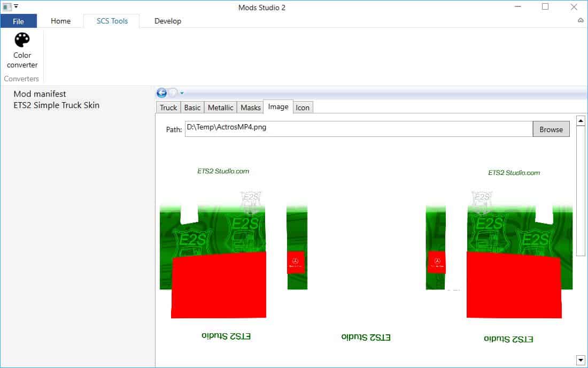This screenshot has width=588, height=368.
Task: Click the Browse button
Action: (551, 129)
